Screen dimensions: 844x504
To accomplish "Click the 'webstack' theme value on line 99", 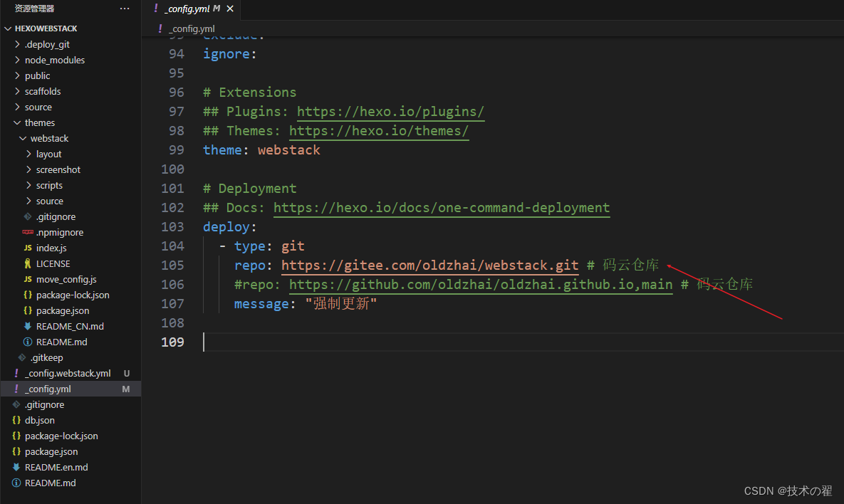I will (x=289, y=150).
